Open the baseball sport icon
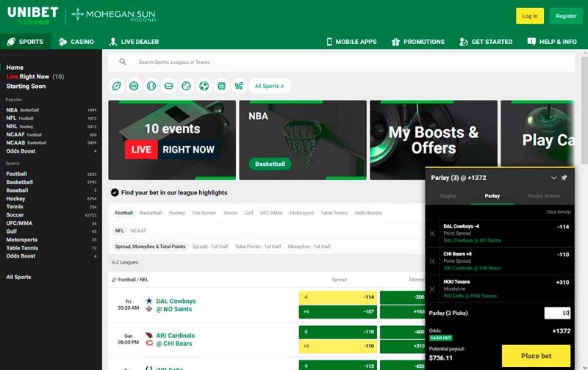Image resolution: width=588 pixels, height=370 pixels. tap(151, 86)
